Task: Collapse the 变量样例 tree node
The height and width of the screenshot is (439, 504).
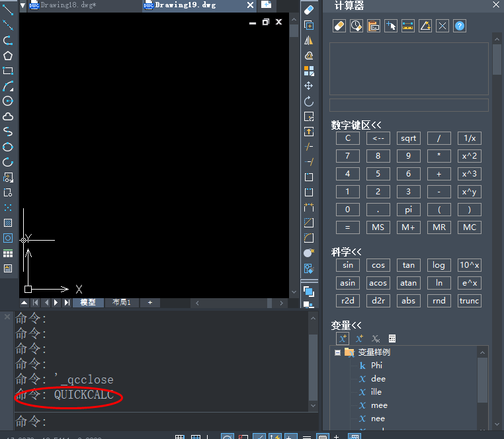Action: click(337, 352)
